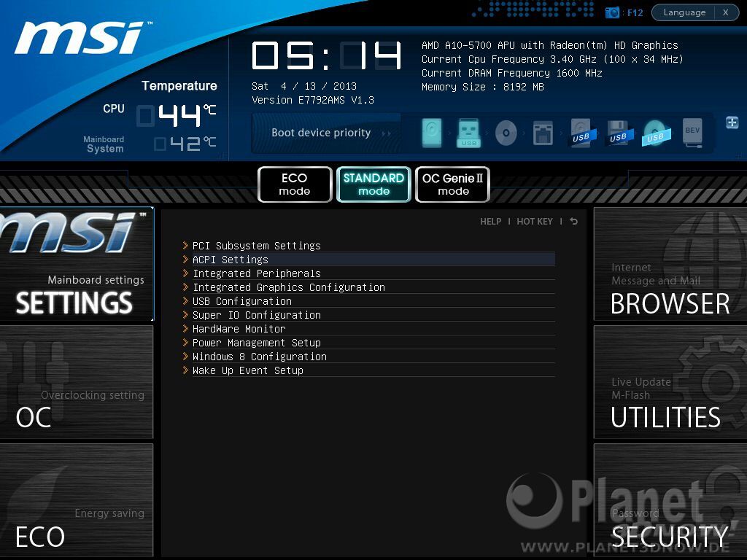Image resolution: width=747 pixels, height=560 pixels.
Task: Switch to STANDARD mode
Action: point(373,184)
